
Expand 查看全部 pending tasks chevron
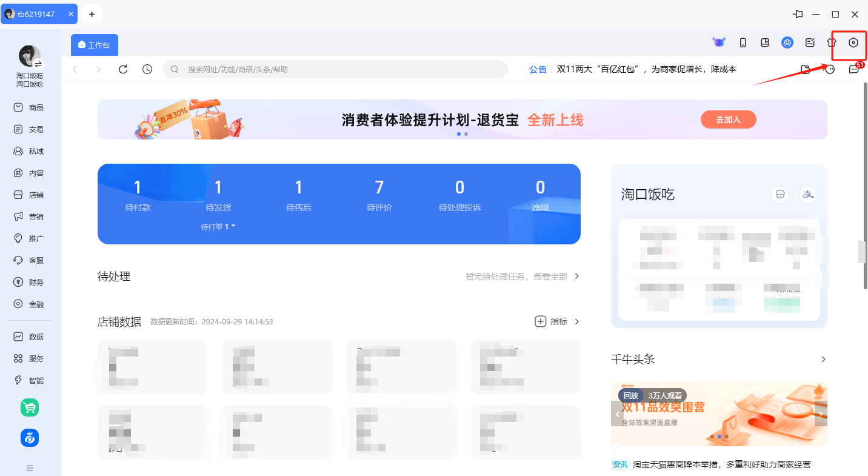tap(577, 276)
